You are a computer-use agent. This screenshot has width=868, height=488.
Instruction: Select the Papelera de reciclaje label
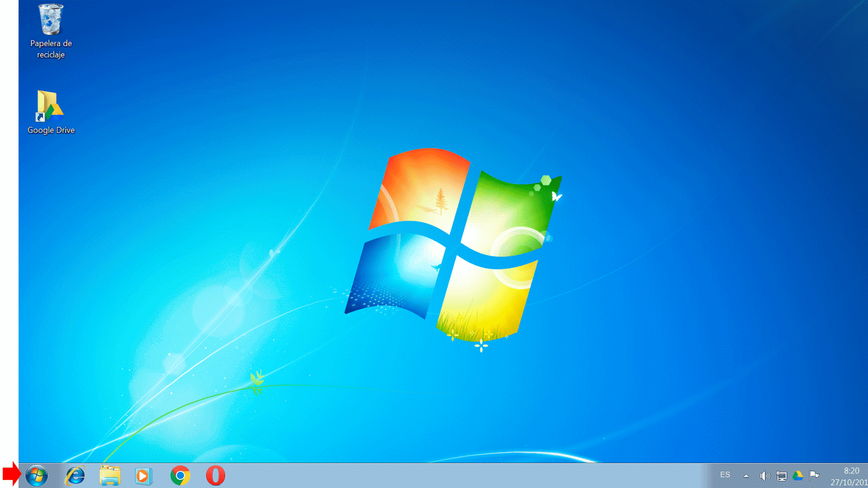50,49
